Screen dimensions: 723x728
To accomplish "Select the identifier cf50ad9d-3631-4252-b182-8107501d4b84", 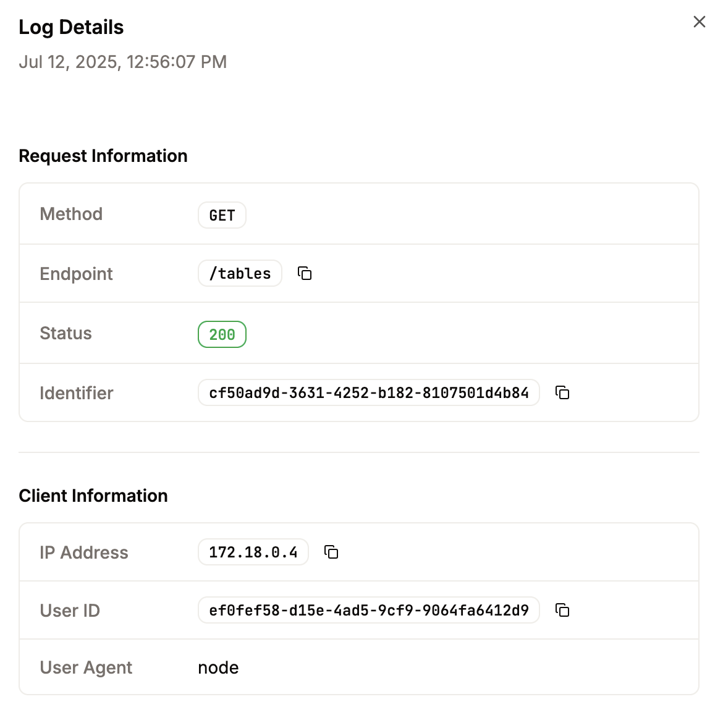I will 369,393.
